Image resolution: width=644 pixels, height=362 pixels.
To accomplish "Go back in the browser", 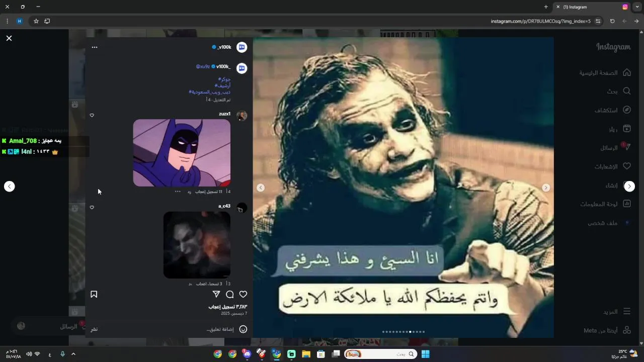I will point(636,21).
